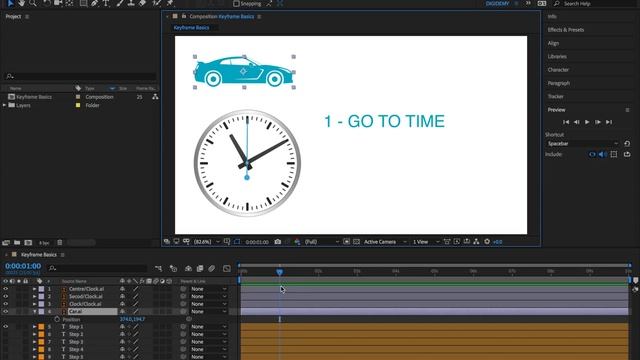Select the Brush tool
Screen dimensions: 640x360
(120, 3)
